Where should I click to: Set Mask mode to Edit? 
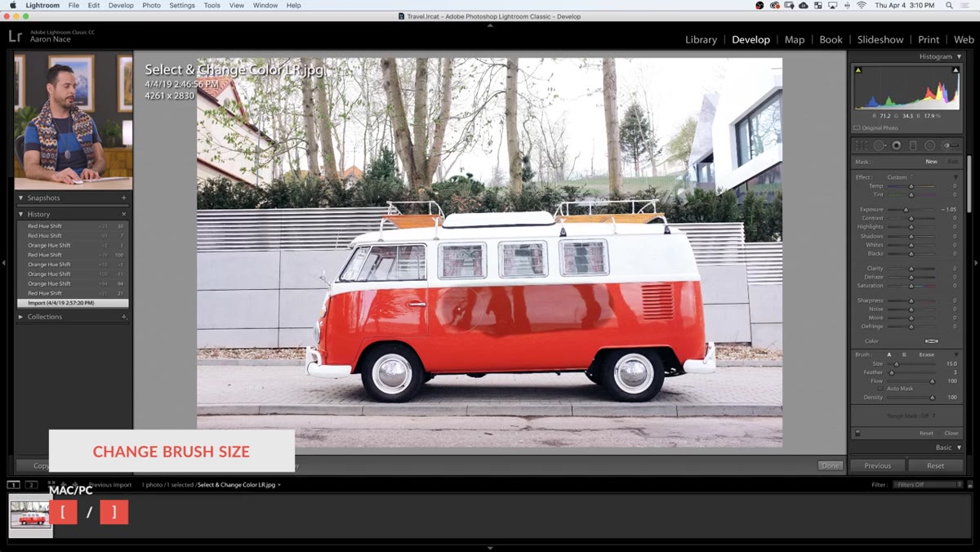tap(953, 162)
